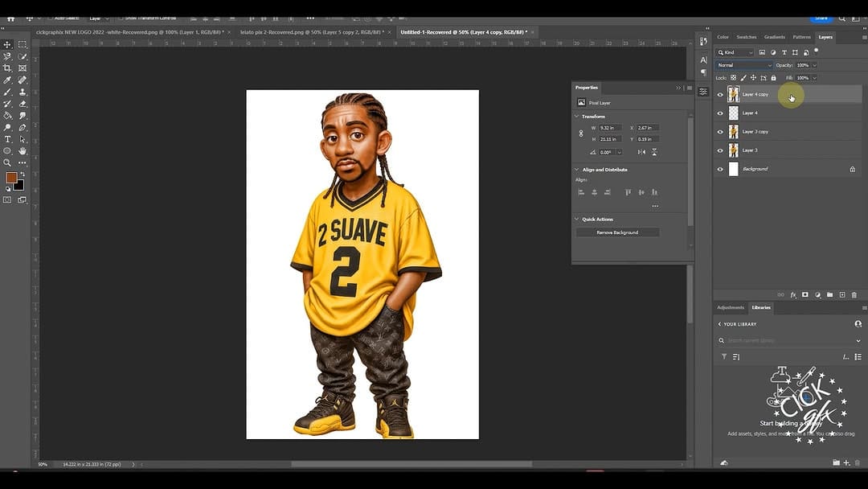Screen dimensions: 868x489
Task: Delete layer with trash icon
Action: [x=854, y=295]
